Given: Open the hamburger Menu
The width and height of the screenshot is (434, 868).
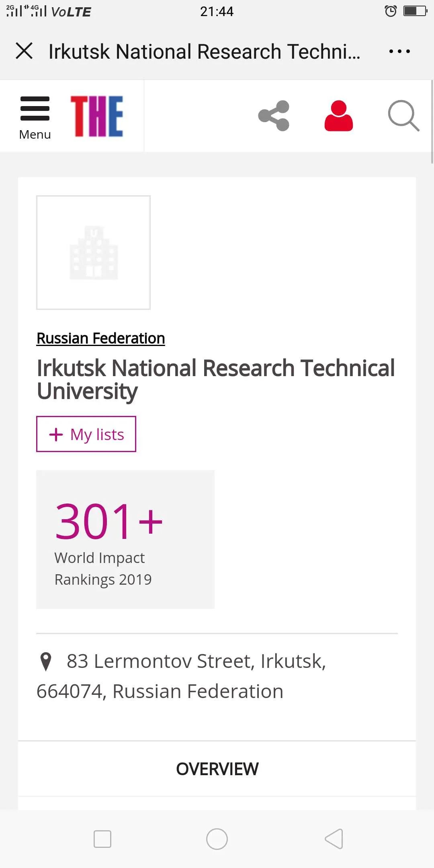Looking at the screenshot, I should [35, 118].
